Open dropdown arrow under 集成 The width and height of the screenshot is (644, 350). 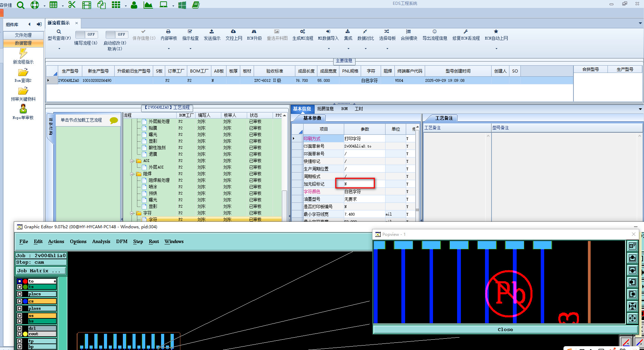click(348, 48)
